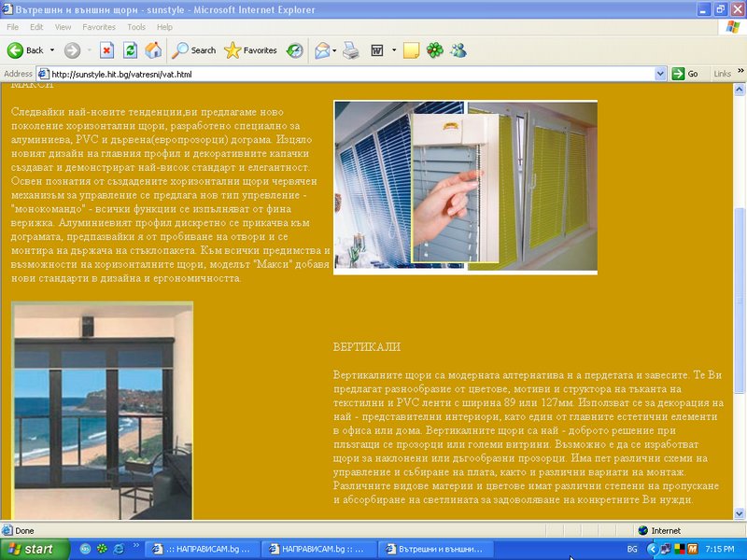Refresh the page with green arrows icon
Image resolution: width=747 pixels, height=560 pixels.
point(130,50)
